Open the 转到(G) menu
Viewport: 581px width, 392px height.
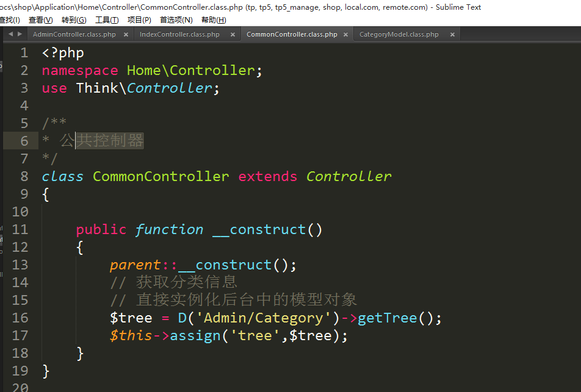[74, 20]
